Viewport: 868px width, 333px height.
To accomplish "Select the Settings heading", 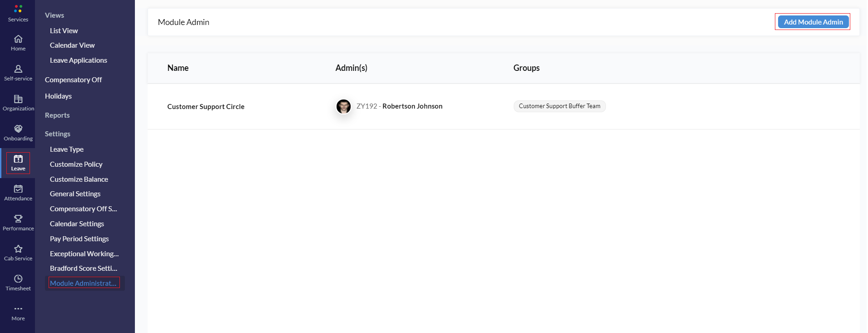I will [58, 134].
